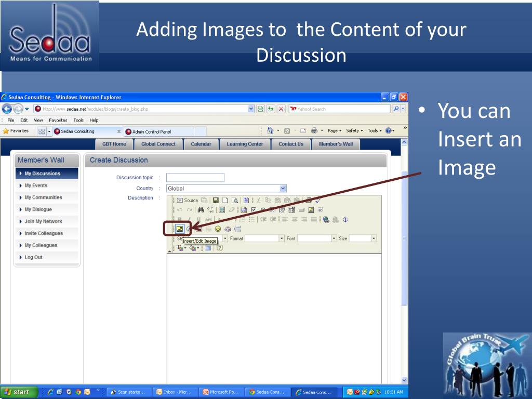Open the Country dropdown showing Global
The width and height of the screenshot is (532, 399).
coord(283,189)
